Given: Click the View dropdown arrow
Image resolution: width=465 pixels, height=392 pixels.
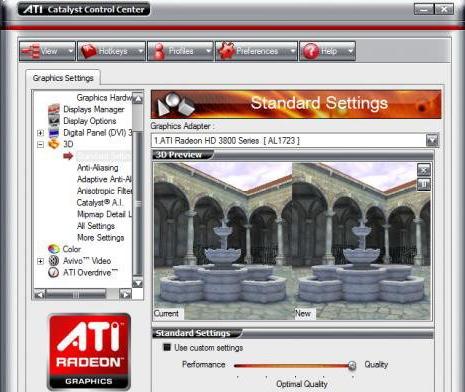Looking at the screenshot, I should [71, 51].
